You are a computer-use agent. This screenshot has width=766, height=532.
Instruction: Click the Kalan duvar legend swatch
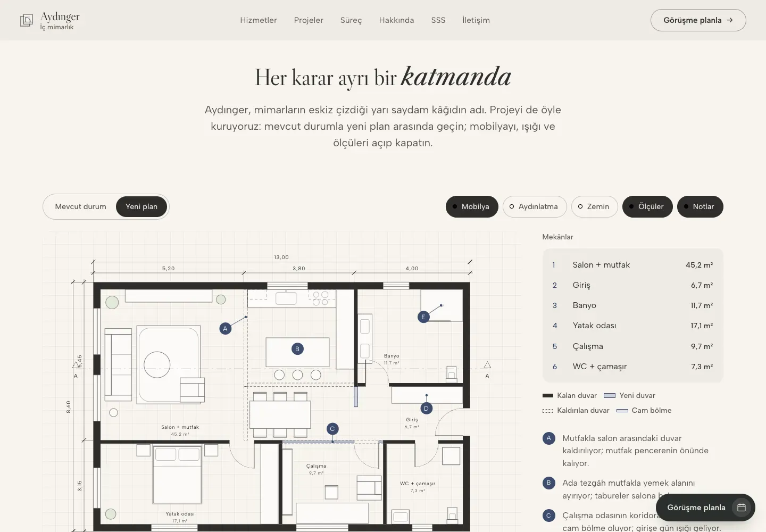548,396
